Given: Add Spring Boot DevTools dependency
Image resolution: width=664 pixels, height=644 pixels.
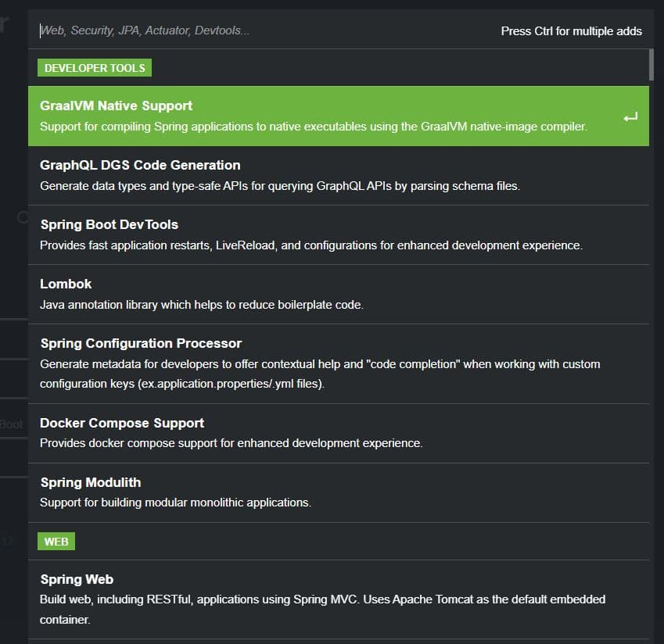Looking at the screenshot, I should point(339,234).
